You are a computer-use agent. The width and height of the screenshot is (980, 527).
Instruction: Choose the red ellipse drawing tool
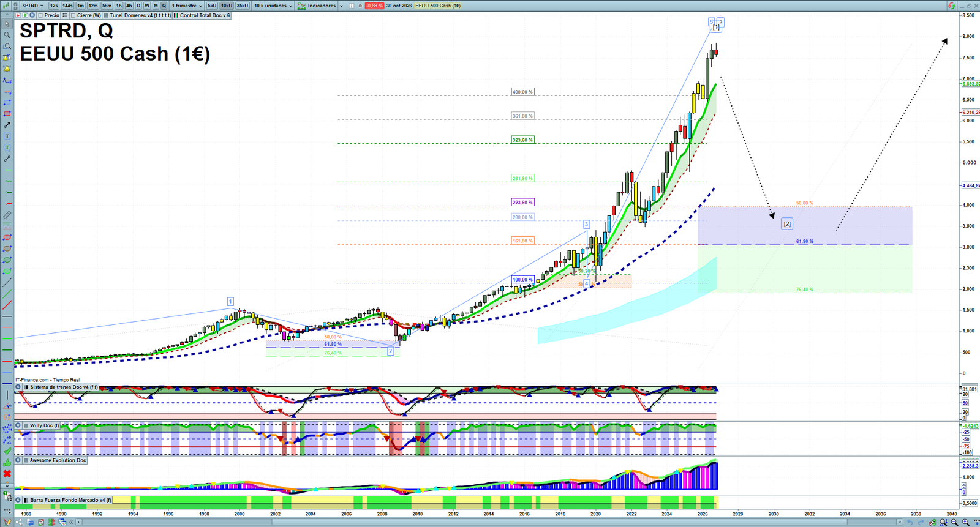(7, 237)
